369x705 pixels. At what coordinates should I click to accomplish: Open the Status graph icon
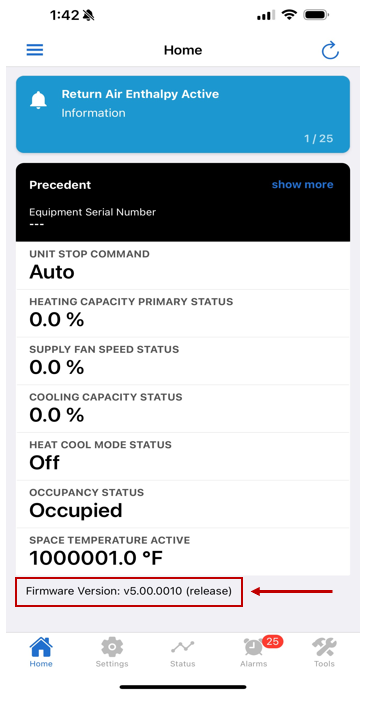click(x=182, y=647)
